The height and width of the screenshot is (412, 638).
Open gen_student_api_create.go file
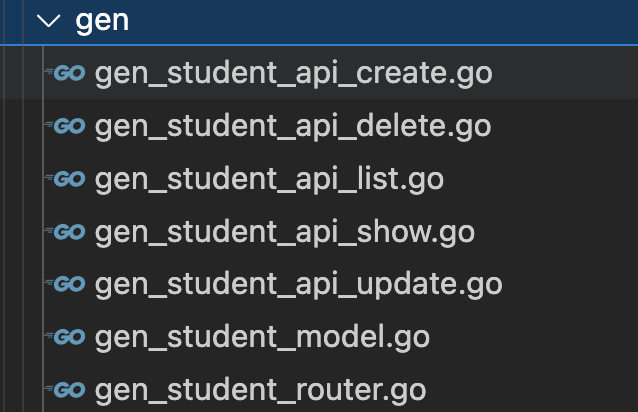[x=293, y=74]
